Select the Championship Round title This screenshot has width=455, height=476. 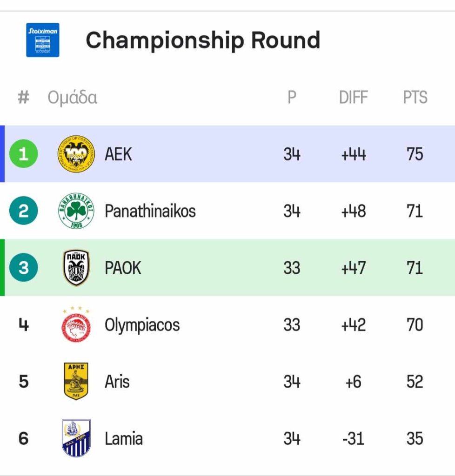point(203,40)
